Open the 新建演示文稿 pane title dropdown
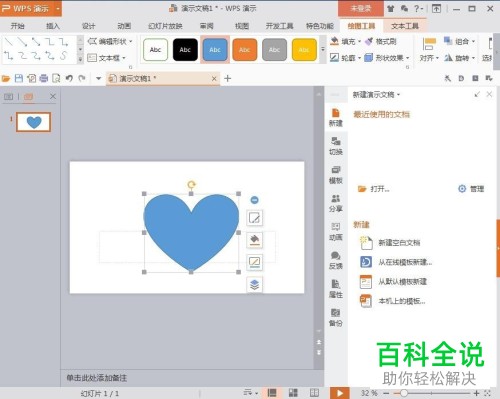 click(398, 95)
